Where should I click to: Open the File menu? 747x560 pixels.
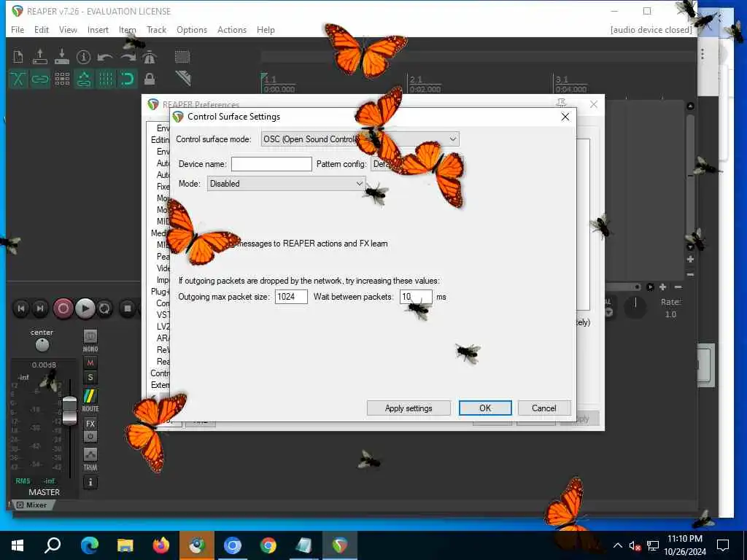pyautogui.click(x=18, y=29)
